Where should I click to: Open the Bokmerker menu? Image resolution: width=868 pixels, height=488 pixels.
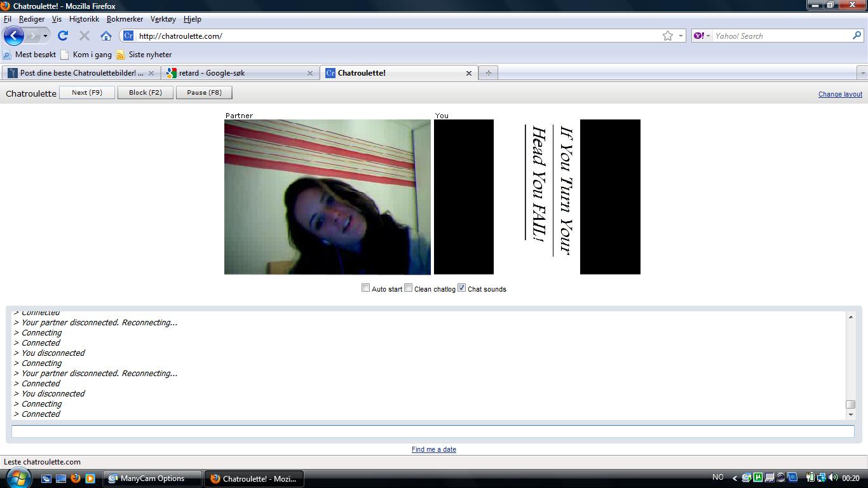pos(125,19)
